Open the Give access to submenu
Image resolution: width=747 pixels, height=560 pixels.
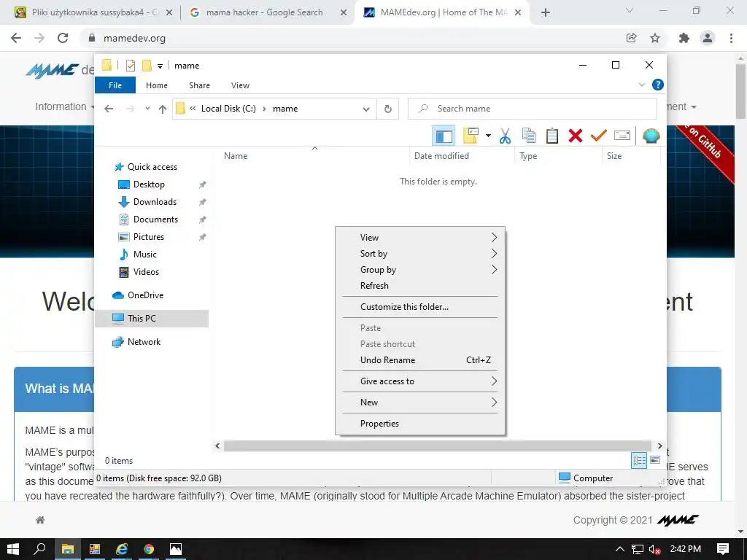tap(420, 381)
